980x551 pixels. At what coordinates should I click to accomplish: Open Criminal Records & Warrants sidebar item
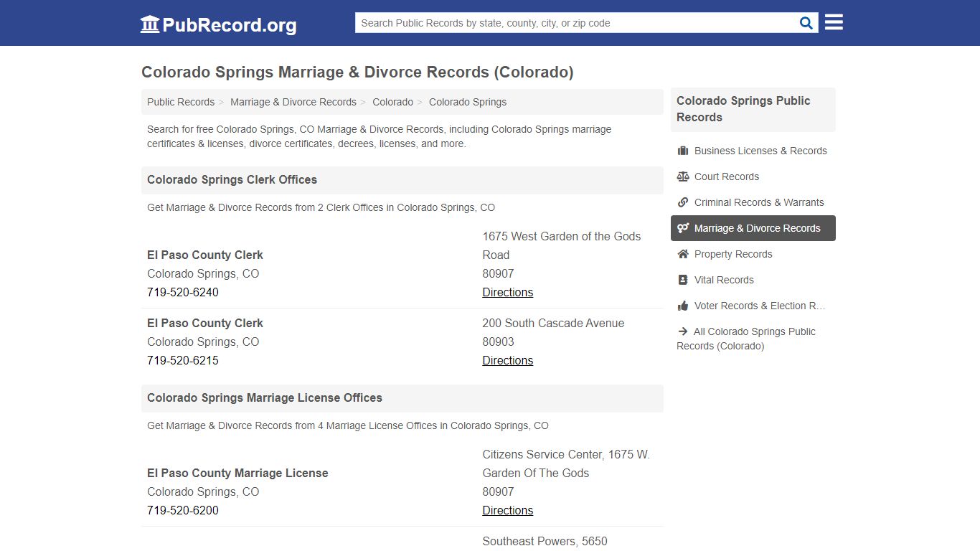753,202
